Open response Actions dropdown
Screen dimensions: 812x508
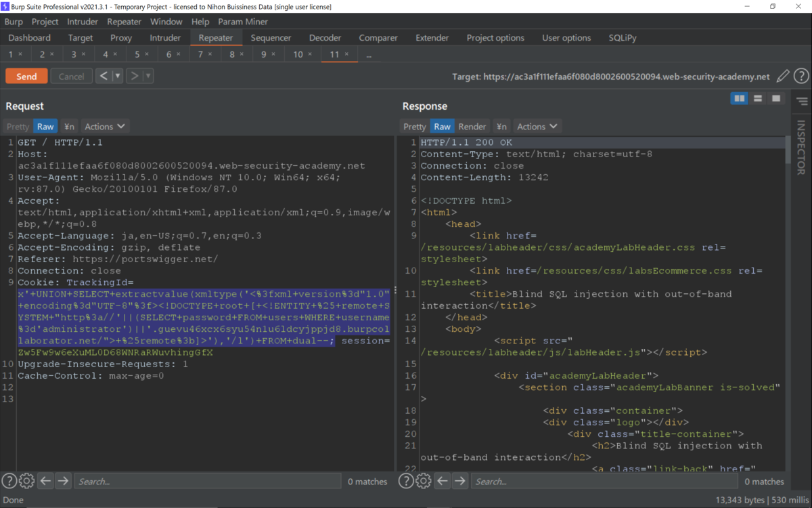537,127
